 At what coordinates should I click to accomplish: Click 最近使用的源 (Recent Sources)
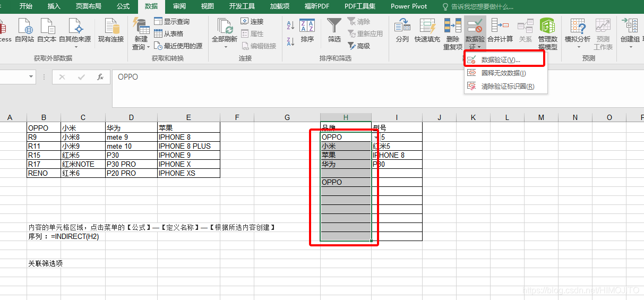click(x=178, y=46)
